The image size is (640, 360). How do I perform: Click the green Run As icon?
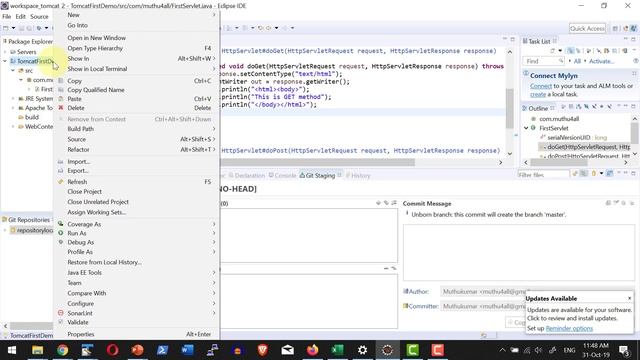(x=61, y=233)
